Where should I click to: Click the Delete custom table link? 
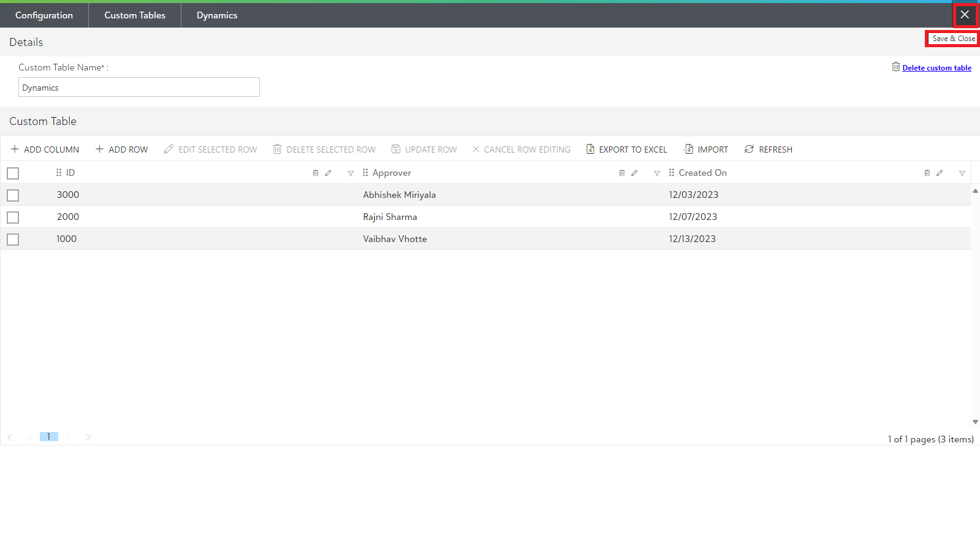pos(936,68)
